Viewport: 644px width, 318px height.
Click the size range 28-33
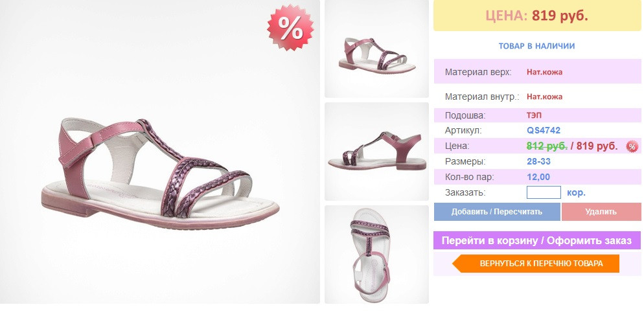click(538, 162)
